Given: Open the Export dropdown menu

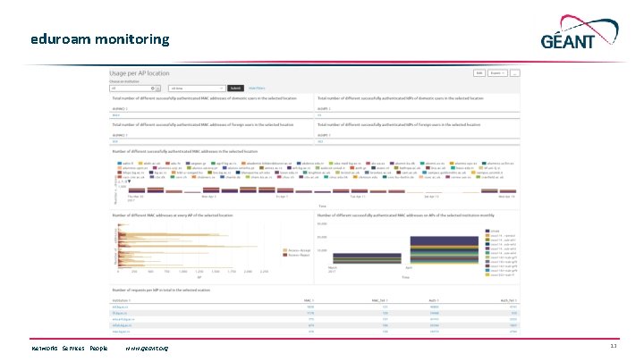Looking at the screenshot, I should 497,73.
